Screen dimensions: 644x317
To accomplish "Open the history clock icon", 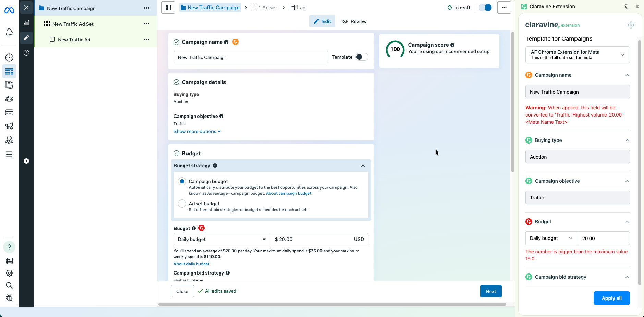I will pyautogui.click(x=26, y=53).
